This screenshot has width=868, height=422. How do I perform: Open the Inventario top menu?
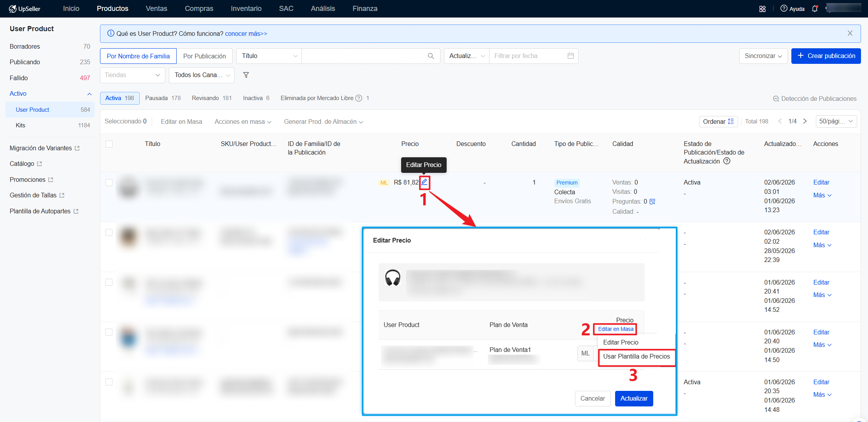(246, 9)
